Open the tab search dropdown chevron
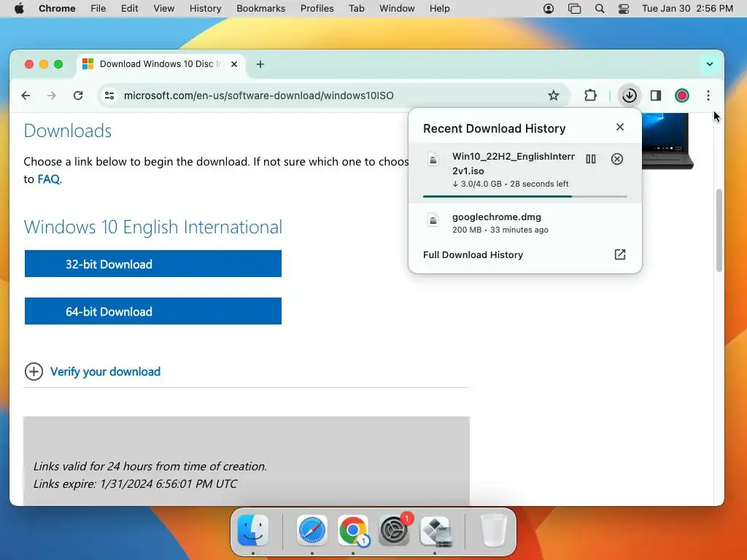This screenshot has width=747, height=560. pyautogui.click(x=709, y=64)
